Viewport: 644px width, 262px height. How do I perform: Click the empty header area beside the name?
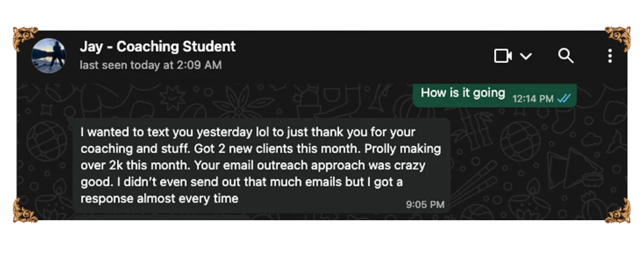tap(365, 56)
